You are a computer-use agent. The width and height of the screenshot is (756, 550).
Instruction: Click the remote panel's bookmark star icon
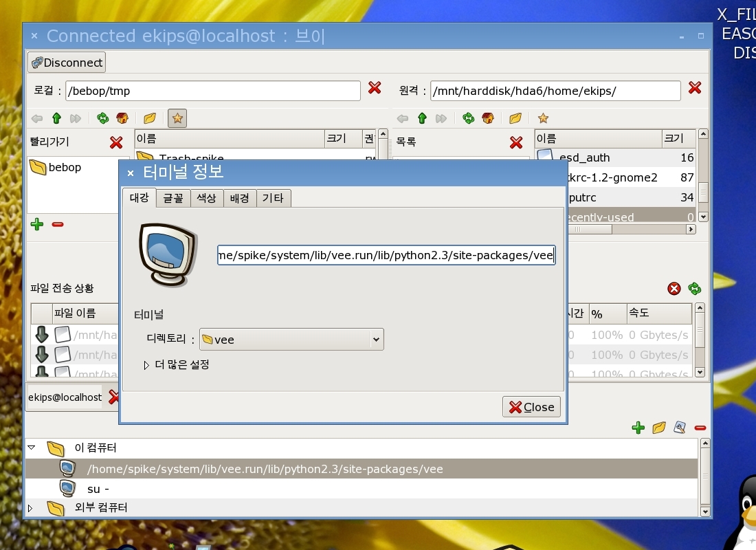tap(543, 118)
